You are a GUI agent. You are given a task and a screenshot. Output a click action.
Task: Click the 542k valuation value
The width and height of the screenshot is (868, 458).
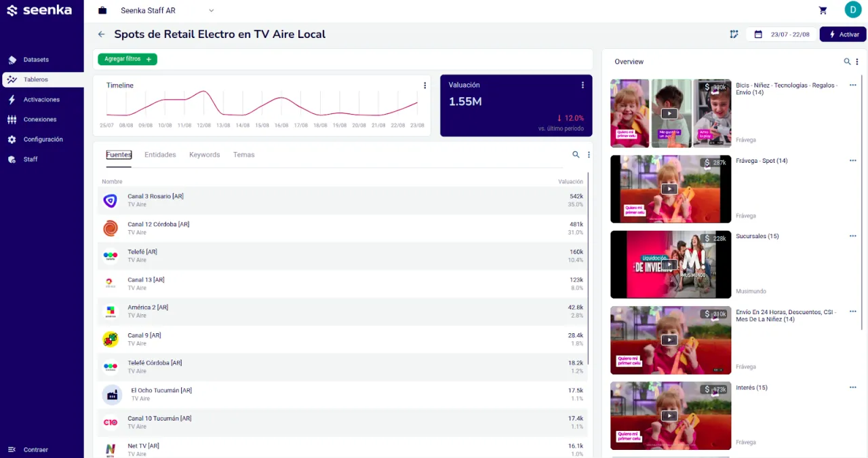point(576,196)
